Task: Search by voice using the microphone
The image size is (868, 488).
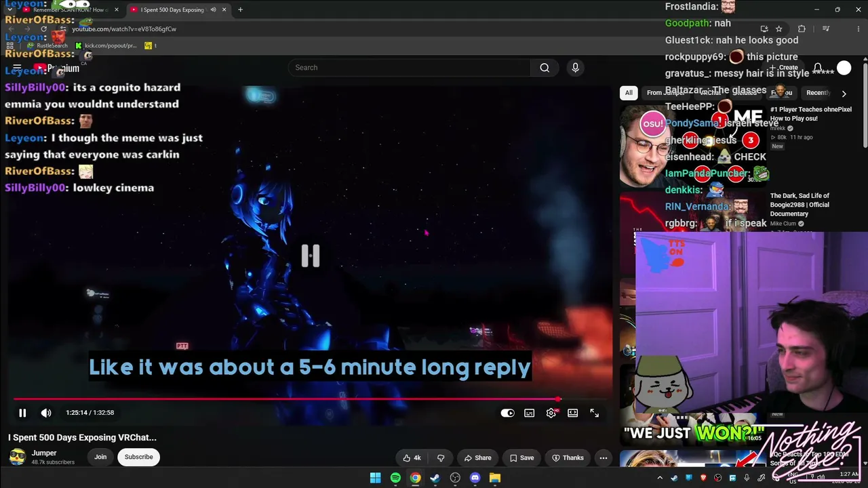Action: 575,68
